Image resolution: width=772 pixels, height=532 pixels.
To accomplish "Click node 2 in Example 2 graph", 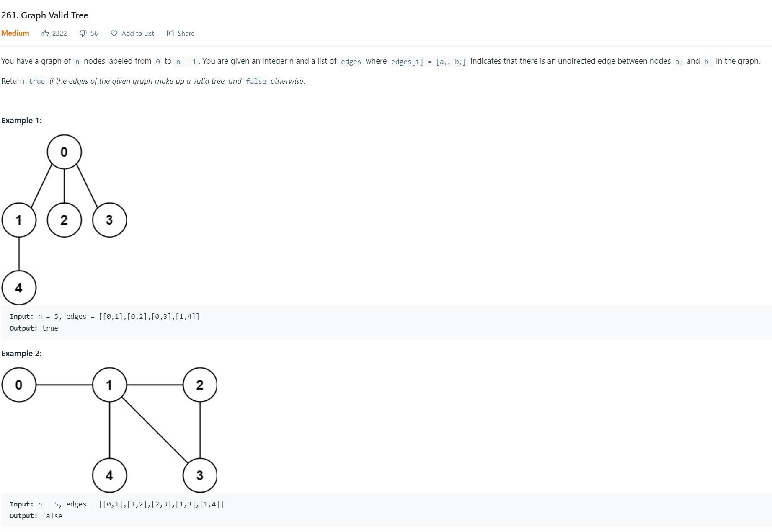I will click(200, 385).
